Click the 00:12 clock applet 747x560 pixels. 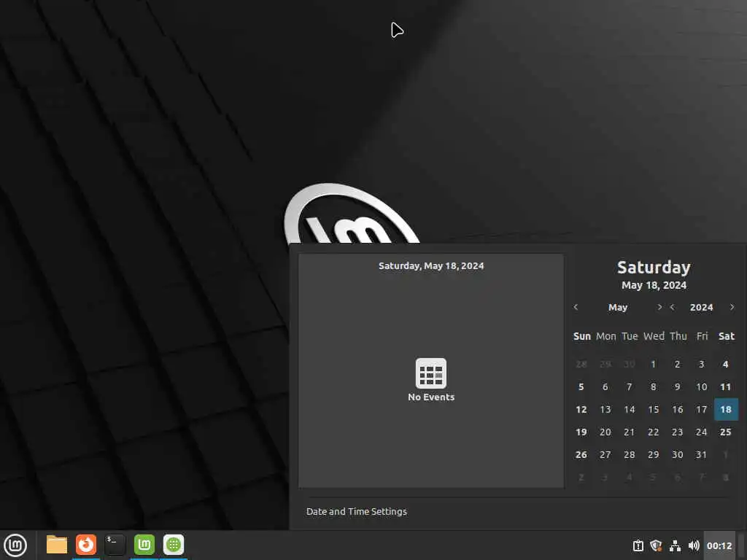719,545
